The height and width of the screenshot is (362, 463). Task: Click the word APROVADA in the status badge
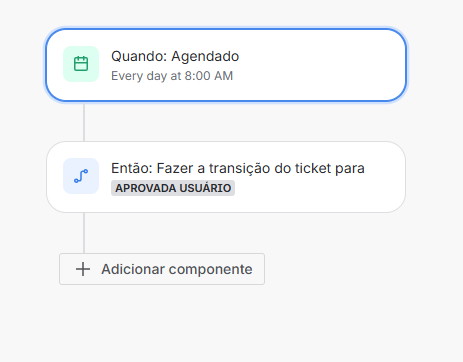tap(146, 188)
